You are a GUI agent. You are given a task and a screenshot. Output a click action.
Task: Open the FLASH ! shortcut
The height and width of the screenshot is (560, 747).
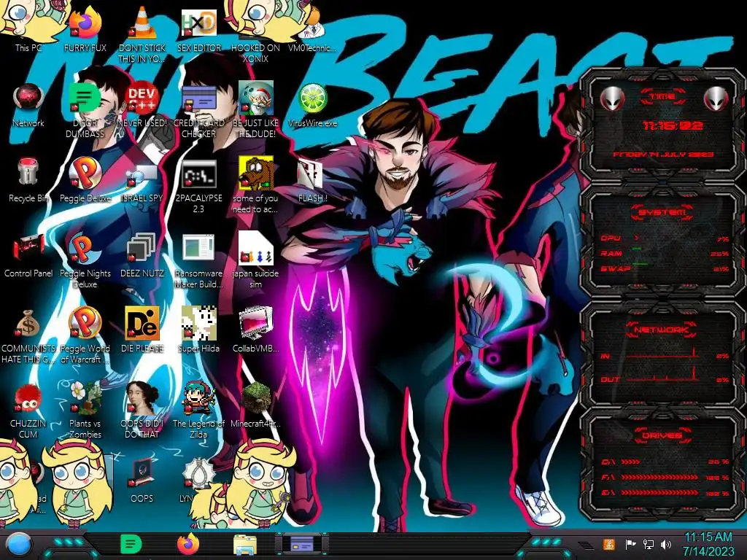[x=312, y=181]
